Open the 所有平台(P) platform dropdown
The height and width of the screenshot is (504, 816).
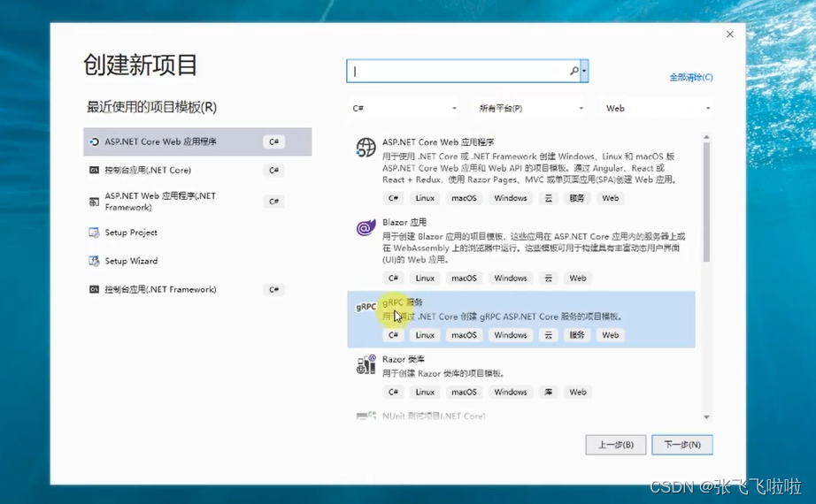coord(530,108)
